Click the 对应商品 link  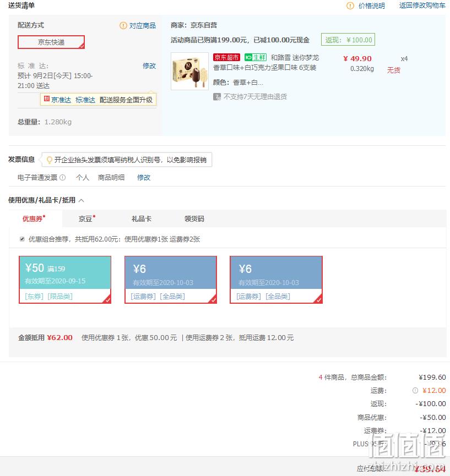tap(143, 25)
